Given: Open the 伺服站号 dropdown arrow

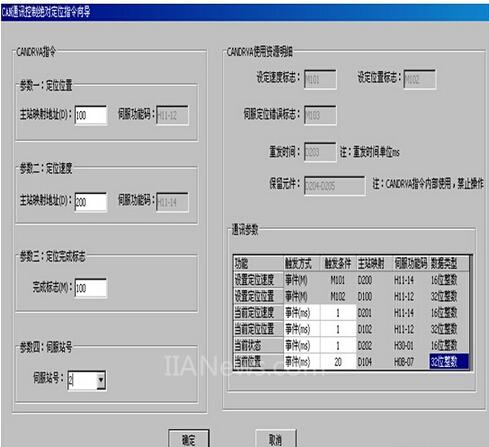Looking at the screenshot, I should pos(100,380).
